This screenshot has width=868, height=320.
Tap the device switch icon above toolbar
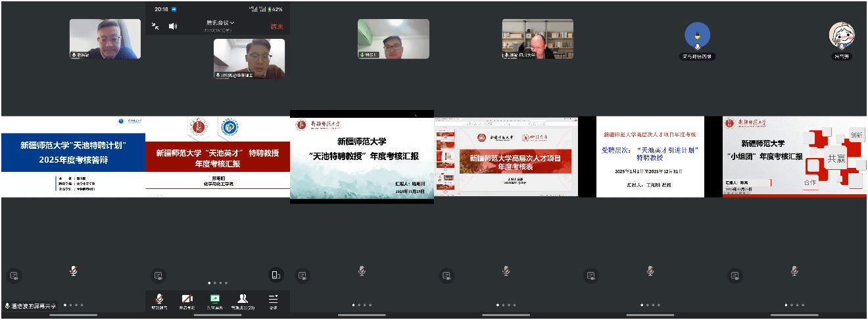tap(276, 275)
